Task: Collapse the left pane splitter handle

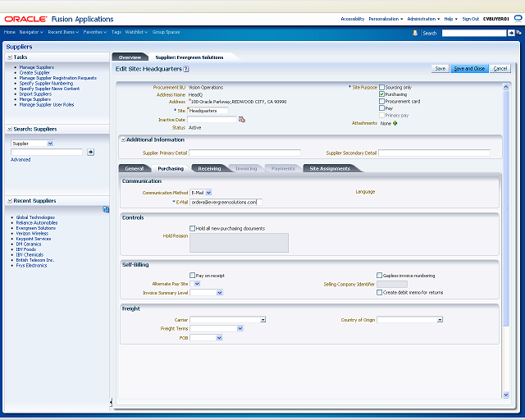Action: (x=111, y=402)
